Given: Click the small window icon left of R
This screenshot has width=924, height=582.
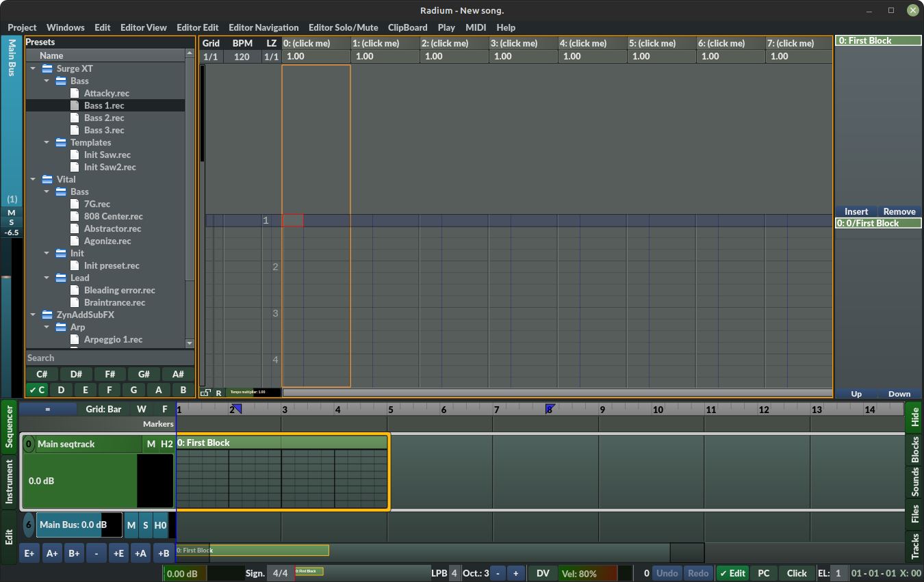Looking at the screenshot, I should (205, 393).
